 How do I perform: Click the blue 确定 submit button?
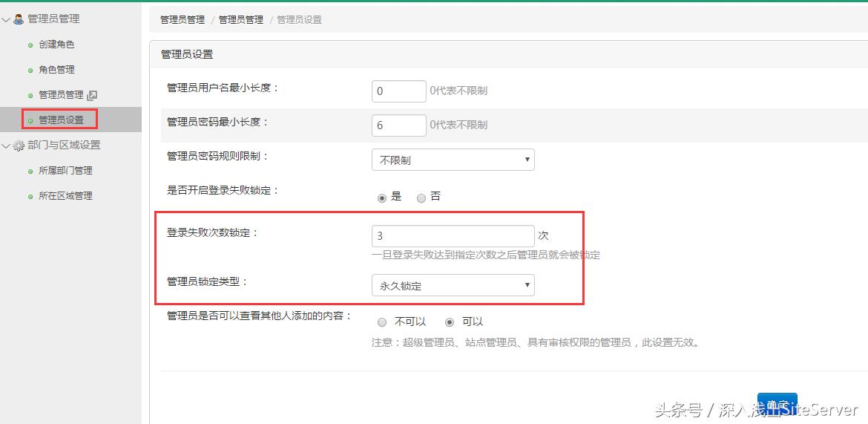(777, 405)
